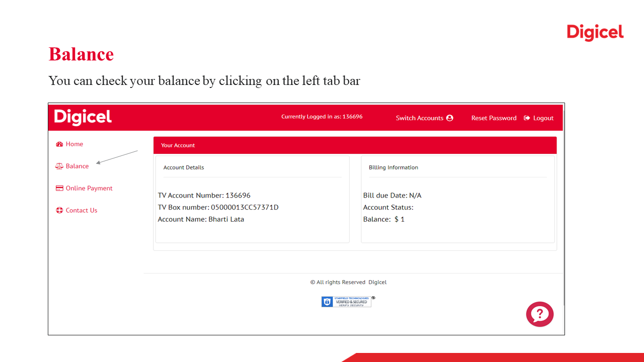The width and height of the screenshot is (644, 362).
Task: Click the '© All rights Reserved Digicel' footer
Action: pyautogui.click(x=348, y=283)
